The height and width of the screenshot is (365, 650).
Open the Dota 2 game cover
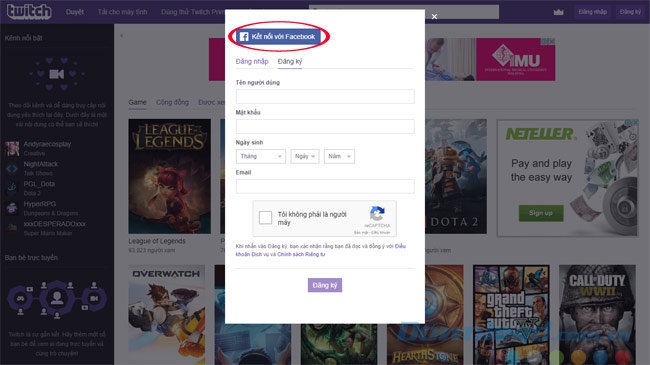[x=456, y=176]
